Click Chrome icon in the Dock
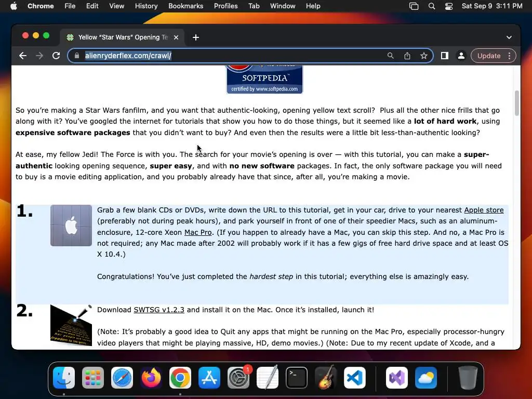Screen dimensions: 532x399 tap(180, 378)
